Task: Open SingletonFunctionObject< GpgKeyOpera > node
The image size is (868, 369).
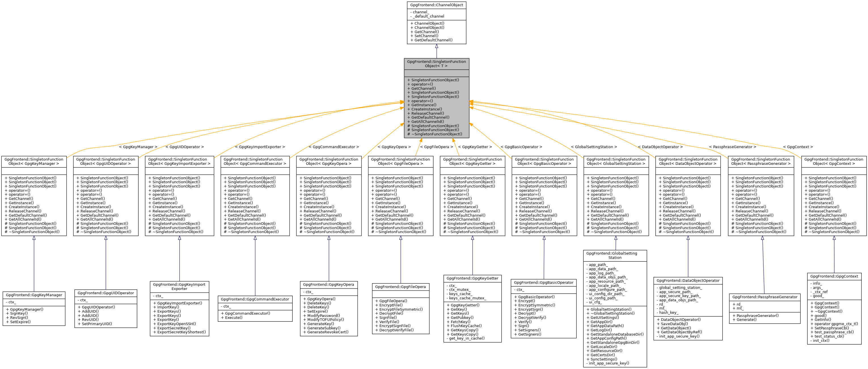Action: (329, 196)
